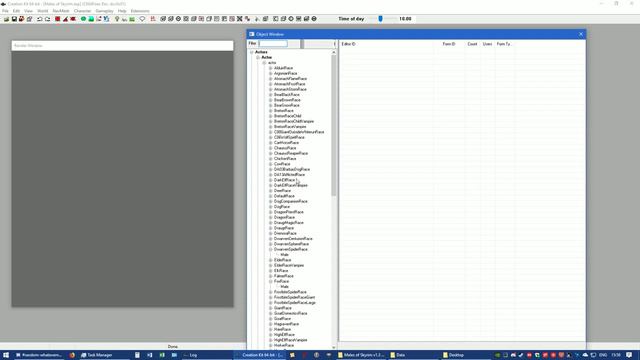Close the Object Window

581,34
